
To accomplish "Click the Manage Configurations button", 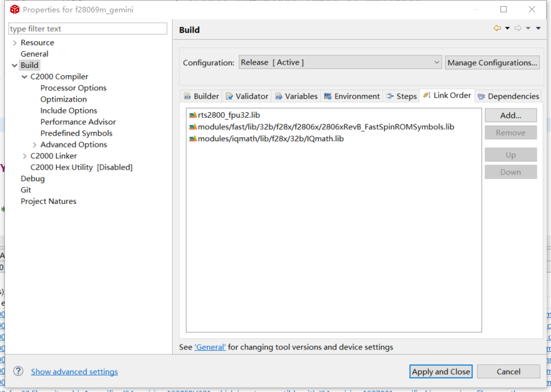I will pyautogui.click(x=492, y=63).
